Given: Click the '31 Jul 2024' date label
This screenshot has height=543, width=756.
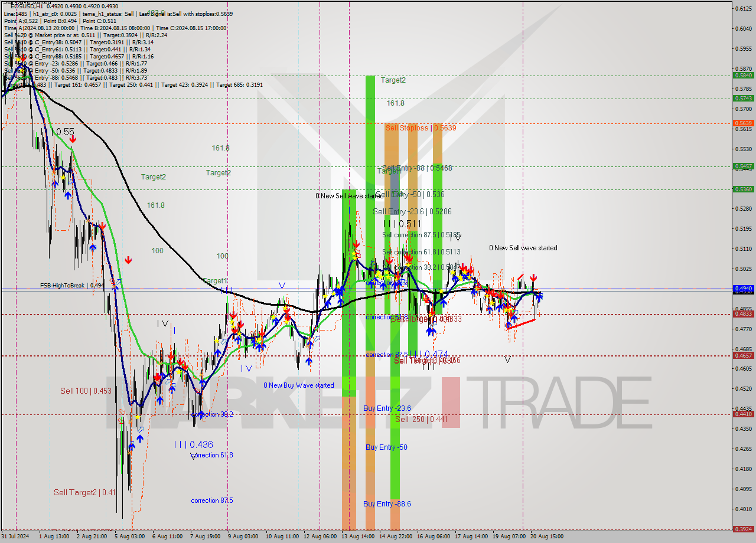Looking at the screenshot, I should (15, 537).
